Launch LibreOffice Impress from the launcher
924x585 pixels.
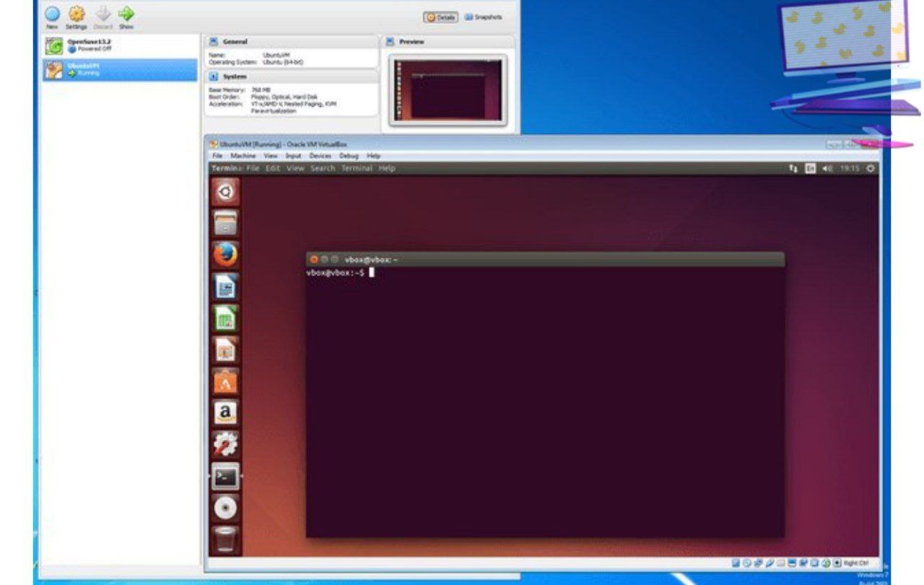[x=226, y=350]
